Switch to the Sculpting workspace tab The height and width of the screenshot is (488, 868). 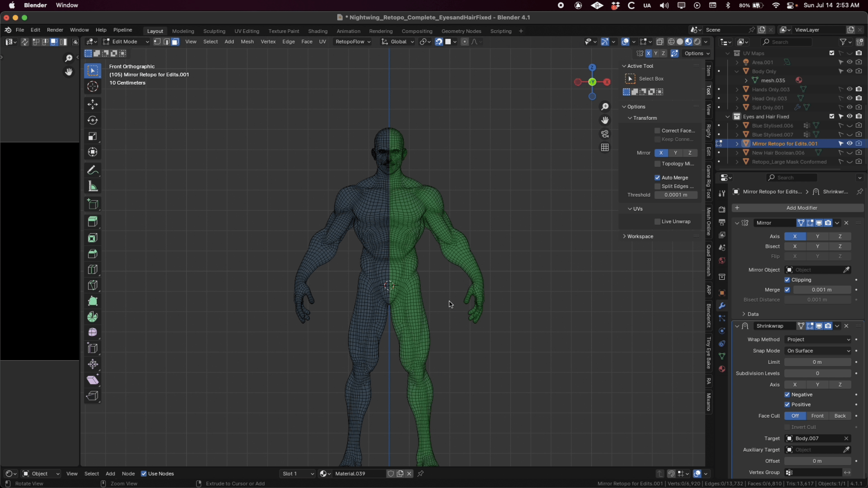[214, 31]
